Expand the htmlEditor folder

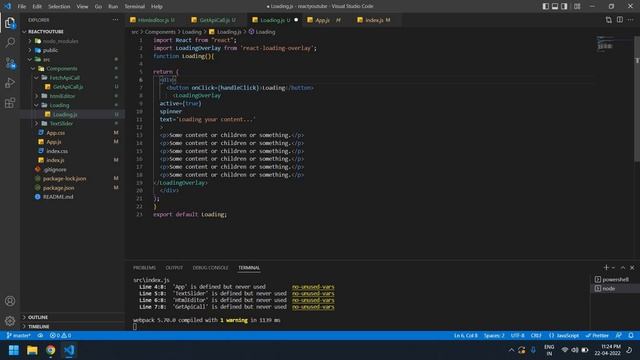[x=62, y=96]
